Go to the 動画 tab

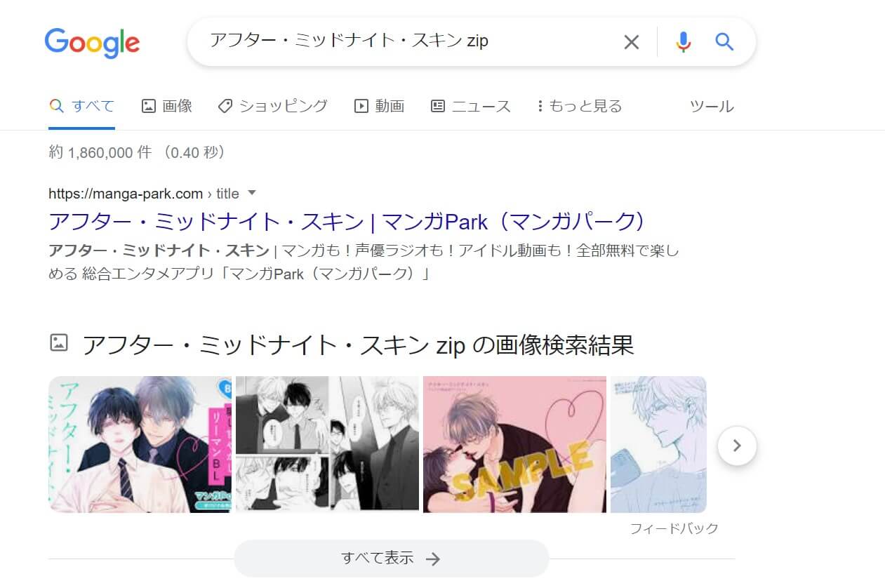point(380,106)
